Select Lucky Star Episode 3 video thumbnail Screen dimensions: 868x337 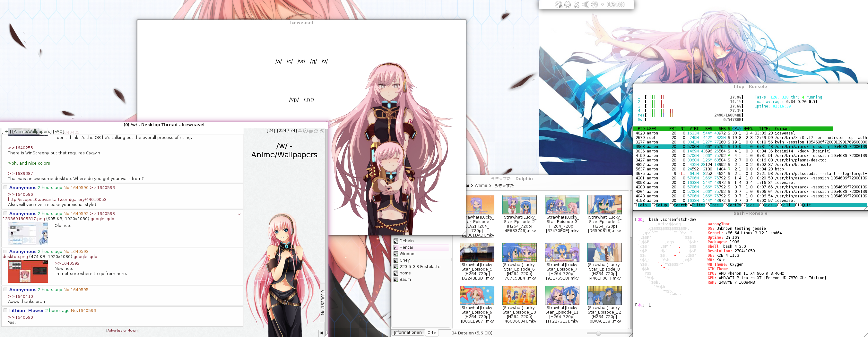coord(562,205)
